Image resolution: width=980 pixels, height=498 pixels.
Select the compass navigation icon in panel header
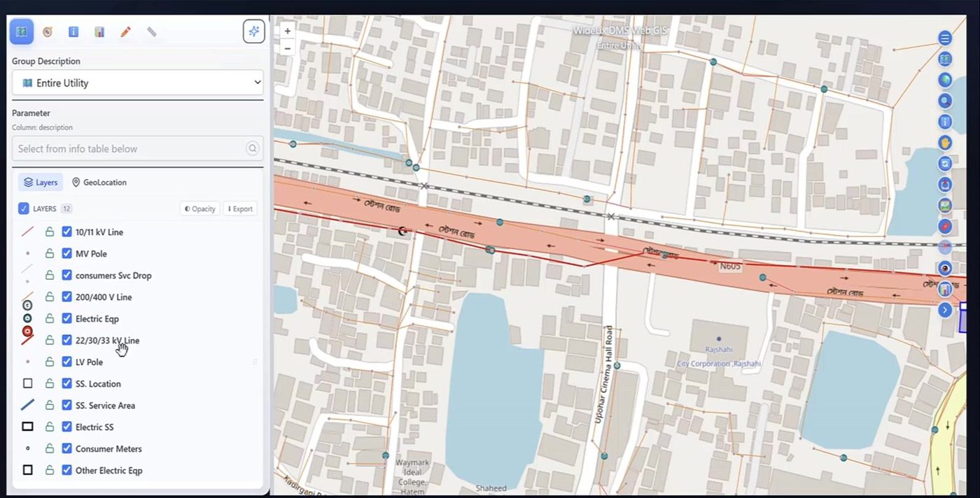(48, 31)
